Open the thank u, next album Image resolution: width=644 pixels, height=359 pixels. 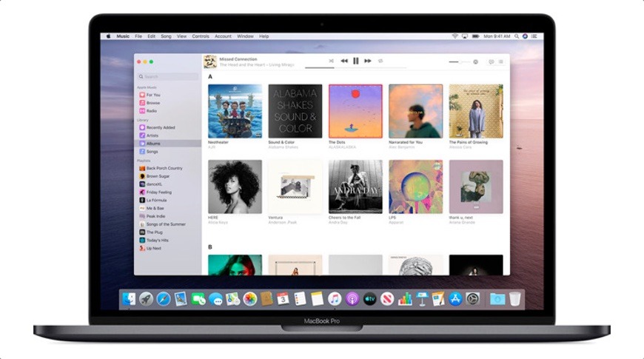(x=476, y=187)
